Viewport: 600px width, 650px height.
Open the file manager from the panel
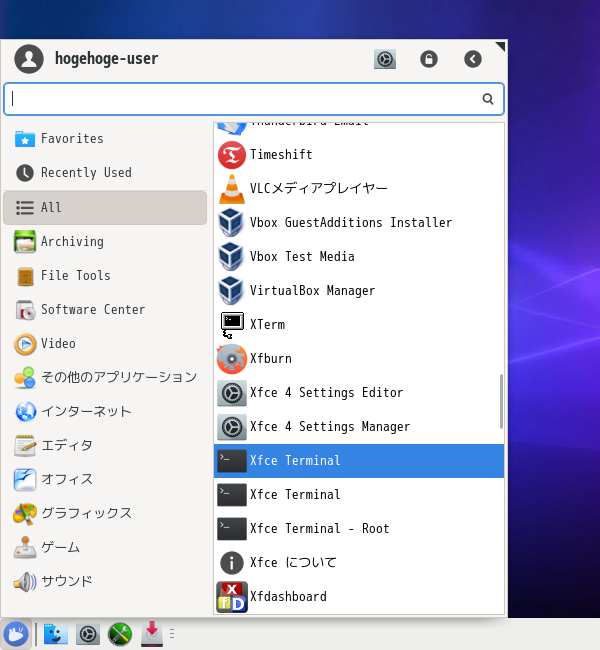pos(56,634)
